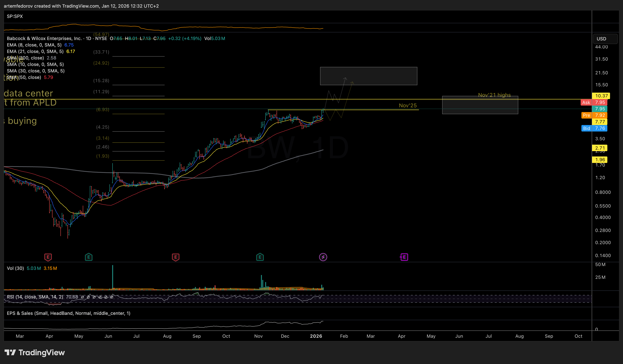The image size is (623, 364).
Task: Click the 21.50 price axis tick
Action: [x=601, y=73]
